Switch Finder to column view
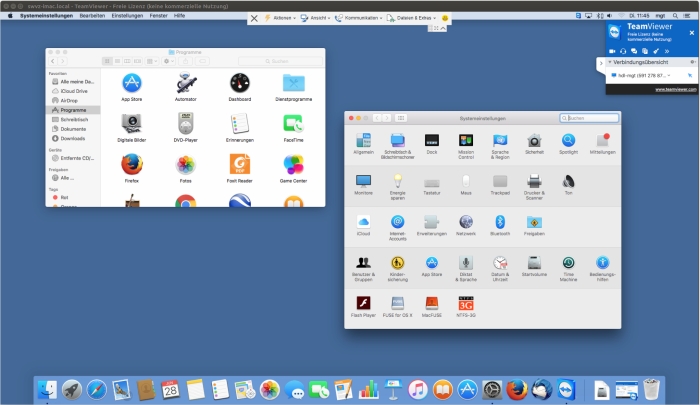The height and width of the screenshot is (405, 700). (127, 61)
